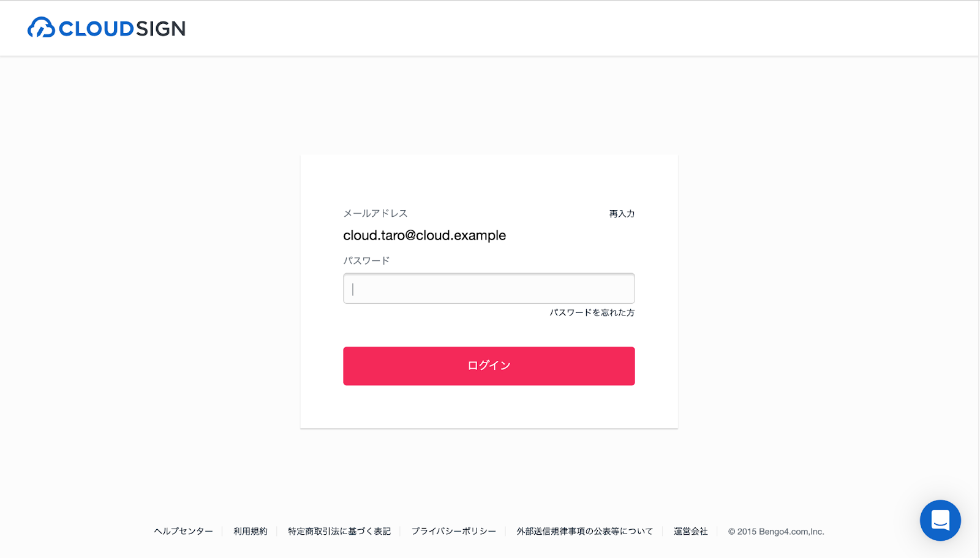Image resolution: width=980 pixels, height=558 pixels.
Task: Open 外部送信規律事項の公表等について footer link
Action: pyautogui.click(x=585, y=532)
